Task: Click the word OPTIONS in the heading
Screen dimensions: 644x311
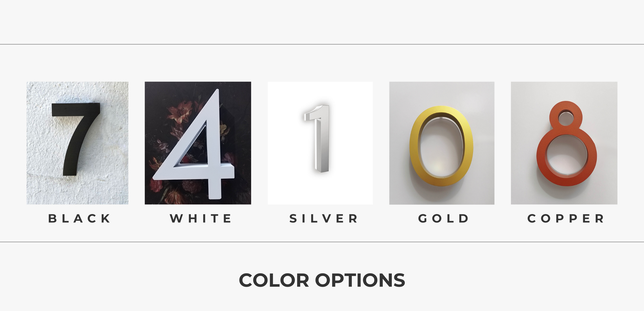Action: pos(360,280)
